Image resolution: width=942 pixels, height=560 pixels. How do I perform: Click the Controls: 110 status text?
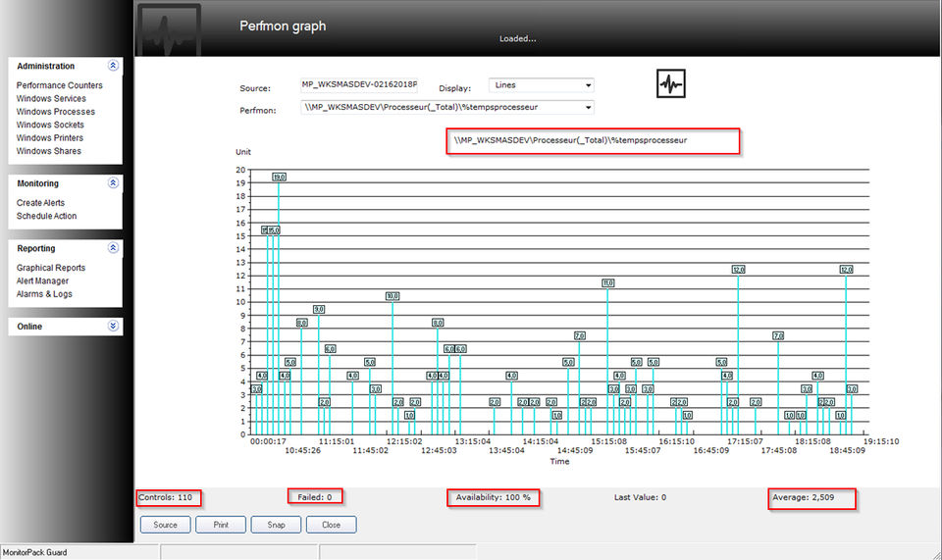(165, 497)
